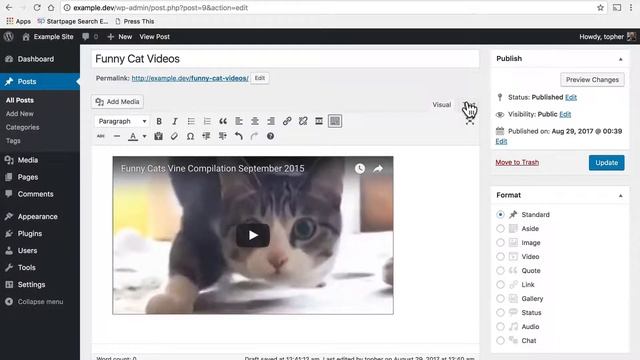Screen dimensions: 640x360
Task: Redo the last edit
Action: tap(254, 136)
